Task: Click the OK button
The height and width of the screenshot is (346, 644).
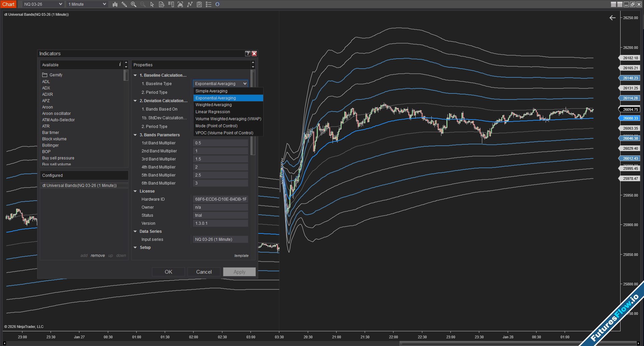Action: point(168,272)
